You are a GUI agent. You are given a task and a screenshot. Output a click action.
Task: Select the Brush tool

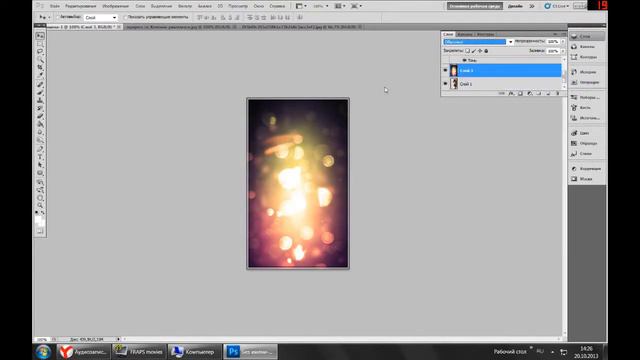click(40, 93)
